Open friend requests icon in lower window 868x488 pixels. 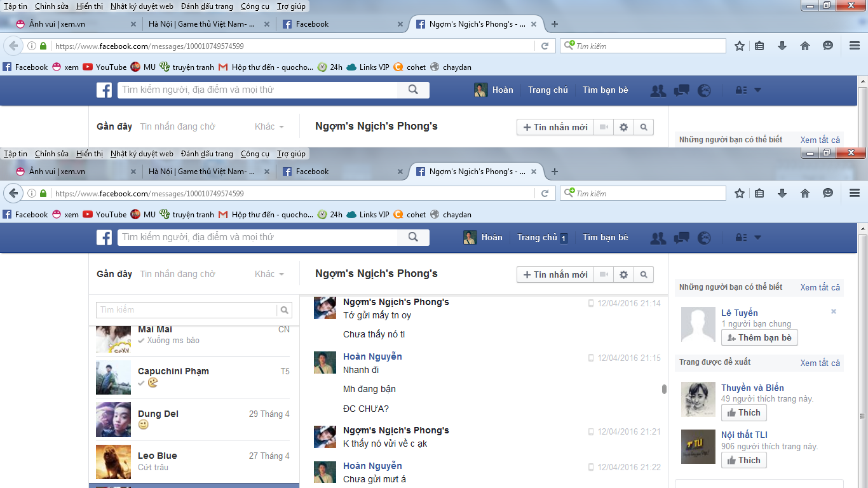pos(658,238)
